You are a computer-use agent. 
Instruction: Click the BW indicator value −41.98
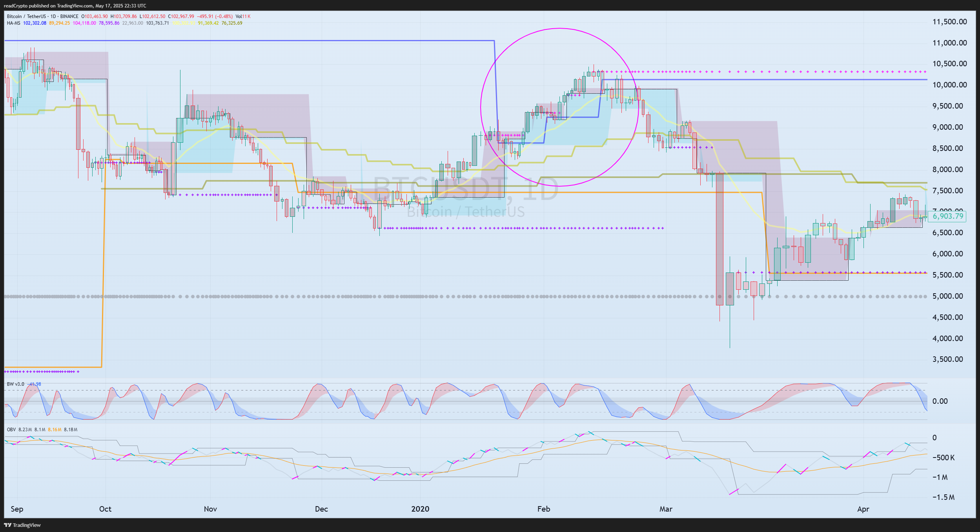point(35,384)
